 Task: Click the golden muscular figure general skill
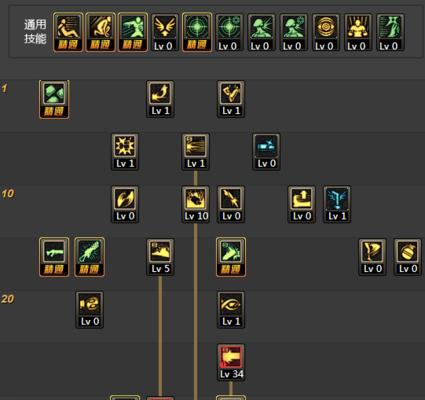click(x=358, y=32)
